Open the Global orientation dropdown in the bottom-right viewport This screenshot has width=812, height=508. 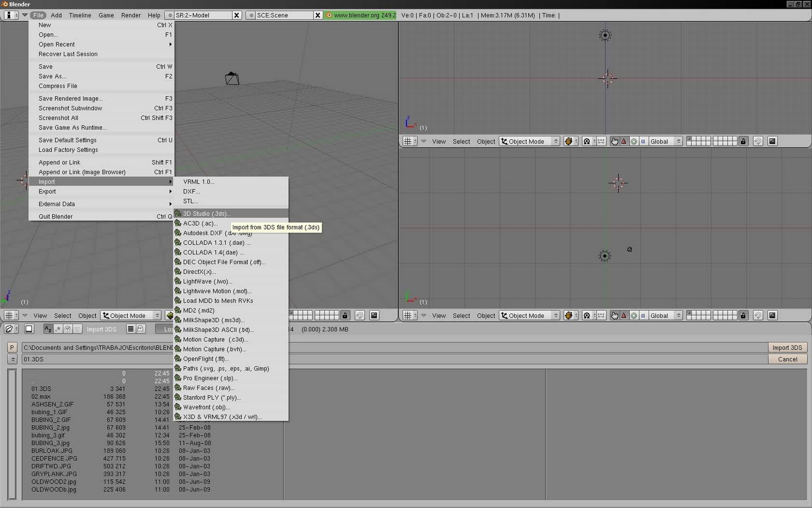pyautogui.click(x=665, y=316)
